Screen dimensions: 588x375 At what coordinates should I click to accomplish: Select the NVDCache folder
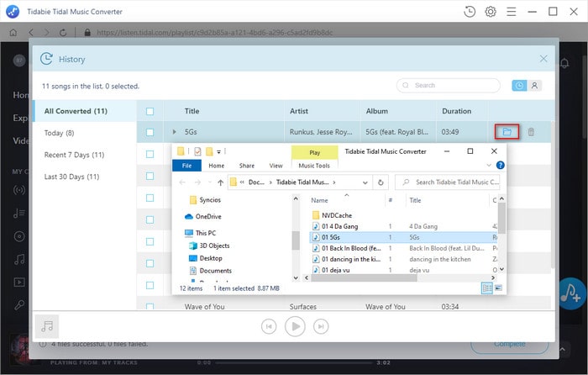[x=333, y=215]
